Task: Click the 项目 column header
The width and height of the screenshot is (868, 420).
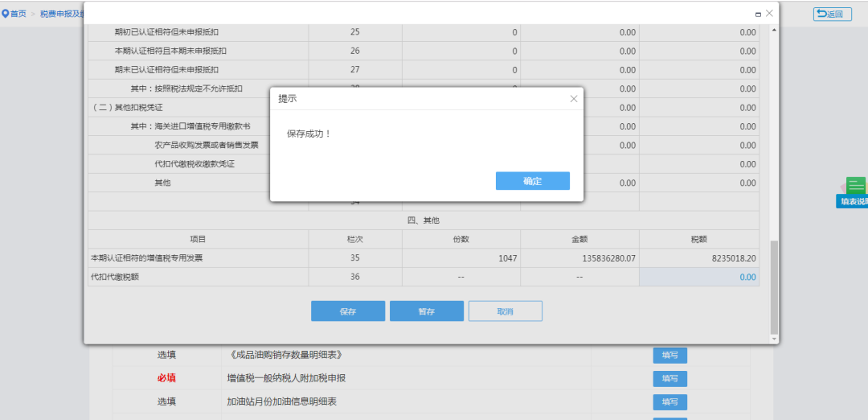Action: click(199, 239)
